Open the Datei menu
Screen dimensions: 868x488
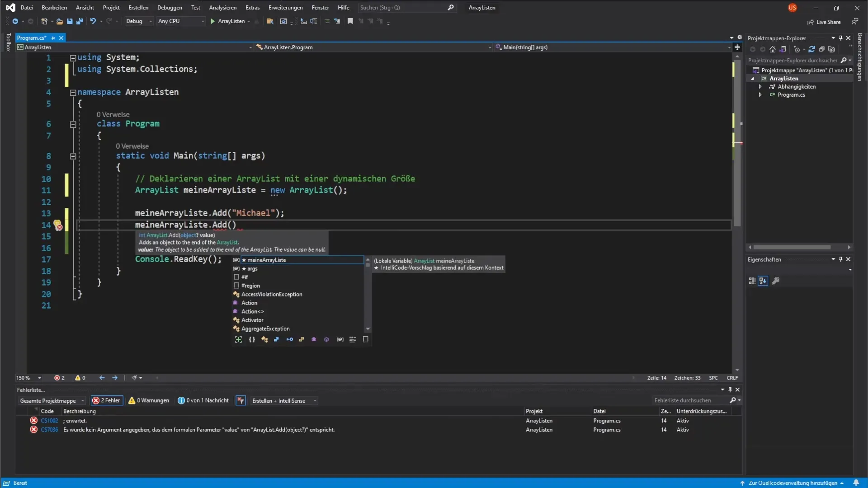click(27, 7)
